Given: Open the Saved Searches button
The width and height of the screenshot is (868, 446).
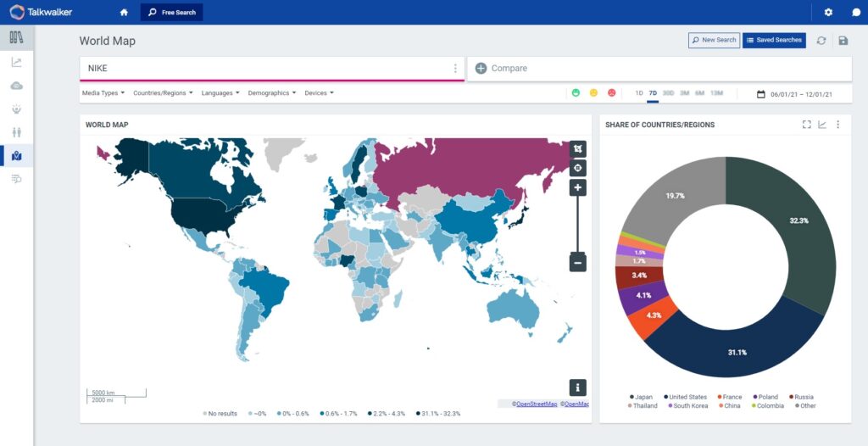Looking at the screenshot, I should 774,40.
